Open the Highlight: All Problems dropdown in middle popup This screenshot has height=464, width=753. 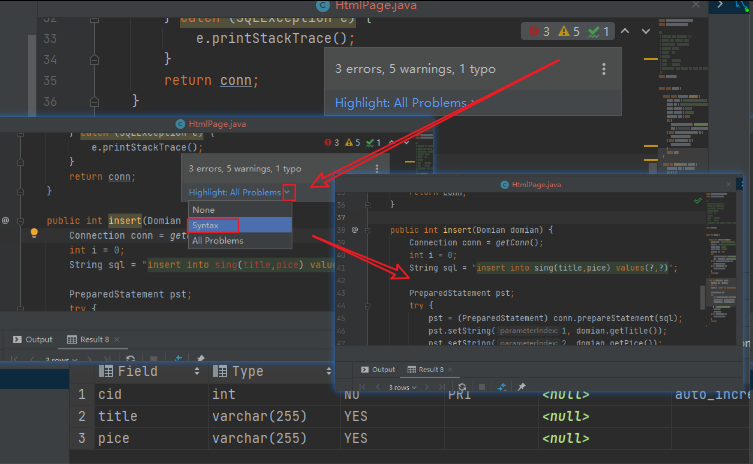tap(235, 193)
